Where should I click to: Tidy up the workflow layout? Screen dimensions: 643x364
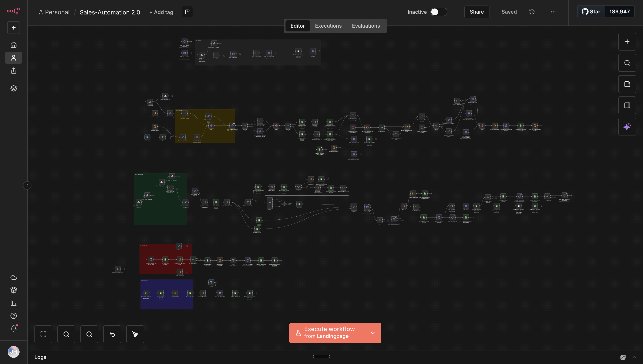click(x=135, y=334)
